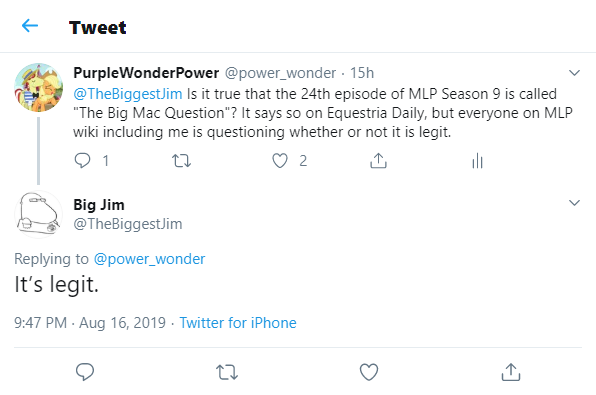596x395 pixels.
Task: Expand the options chevron on Big Jim's tweet
Action: point(574,203)
